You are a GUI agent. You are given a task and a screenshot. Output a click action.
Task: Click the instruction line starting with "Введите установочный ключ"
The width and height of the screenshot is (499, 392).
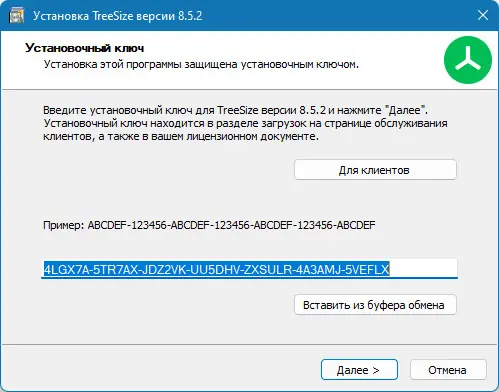coord(235,110)
